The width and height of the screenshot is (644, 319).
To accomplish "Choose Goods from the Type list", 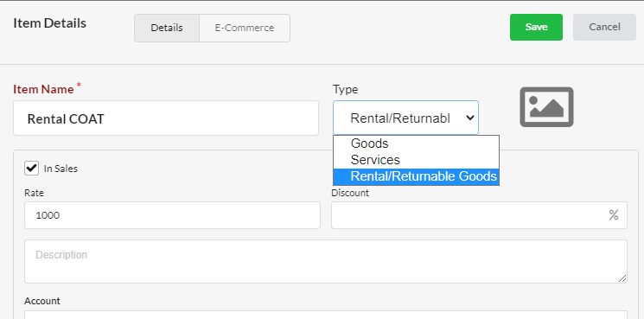I will 416,144.
